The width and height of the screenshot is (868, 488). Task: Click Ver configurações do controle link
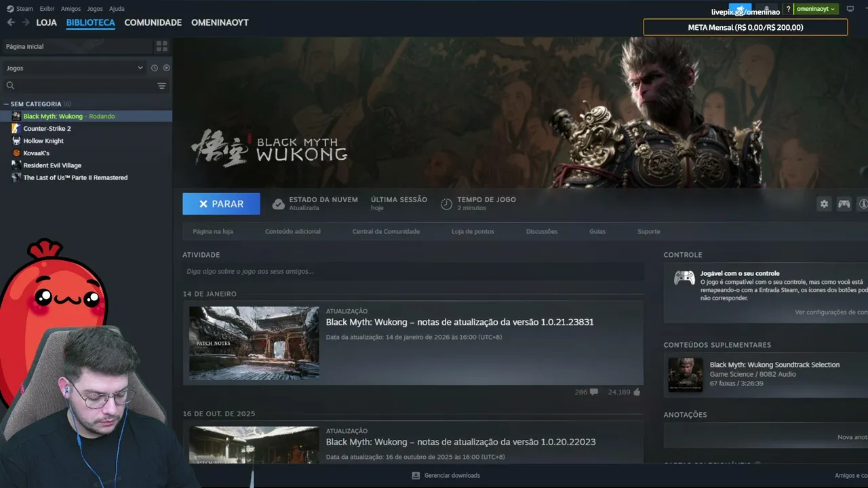831,312
